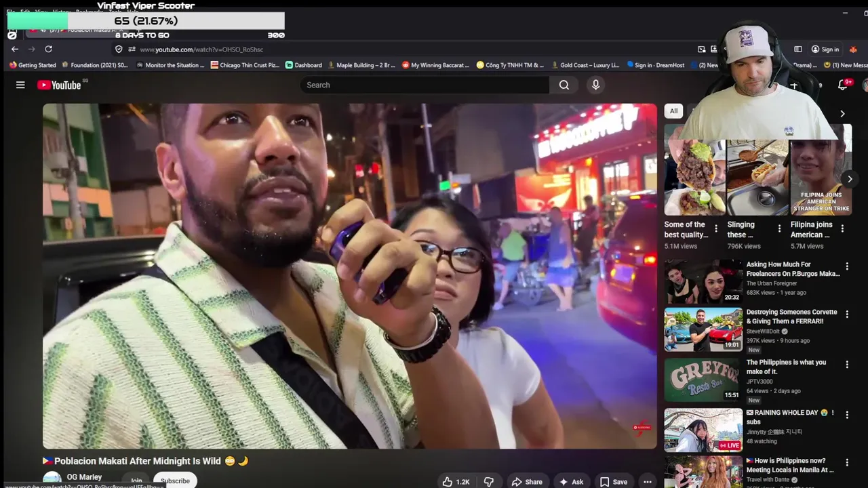The height and width of the screenshot is (488, 868).
Task: Open Dashboard bookmark
Action: click(x=303, y=65)
